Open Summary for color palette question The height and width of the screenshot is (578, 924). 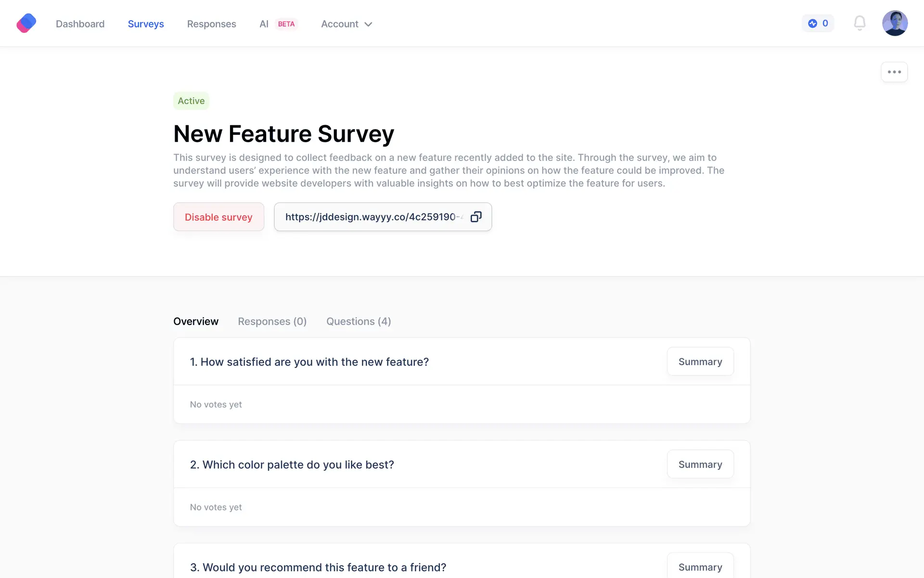(700, 464)
